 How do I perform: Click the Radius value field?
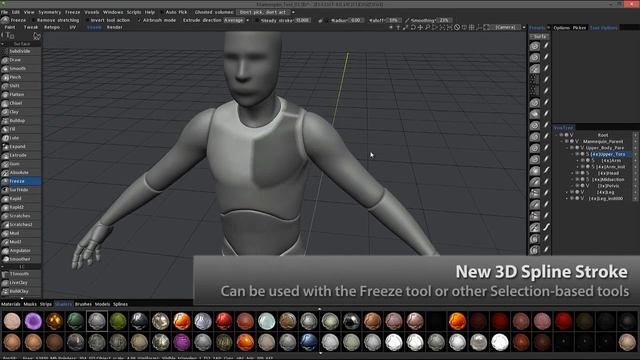pos(357,20)
